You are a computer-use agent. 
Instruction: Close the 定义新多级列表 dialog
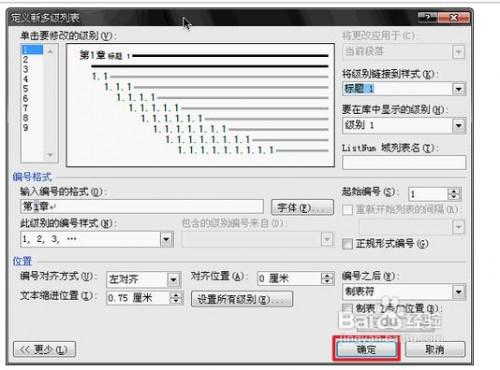click(x=454, y=17)
